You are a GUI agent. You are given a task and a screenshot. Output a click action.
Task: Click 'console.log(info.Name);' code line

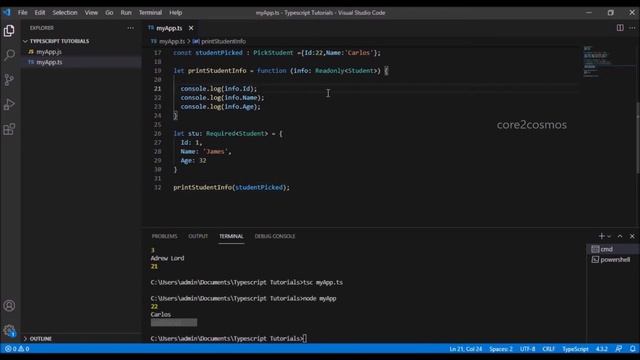[222, 98]
